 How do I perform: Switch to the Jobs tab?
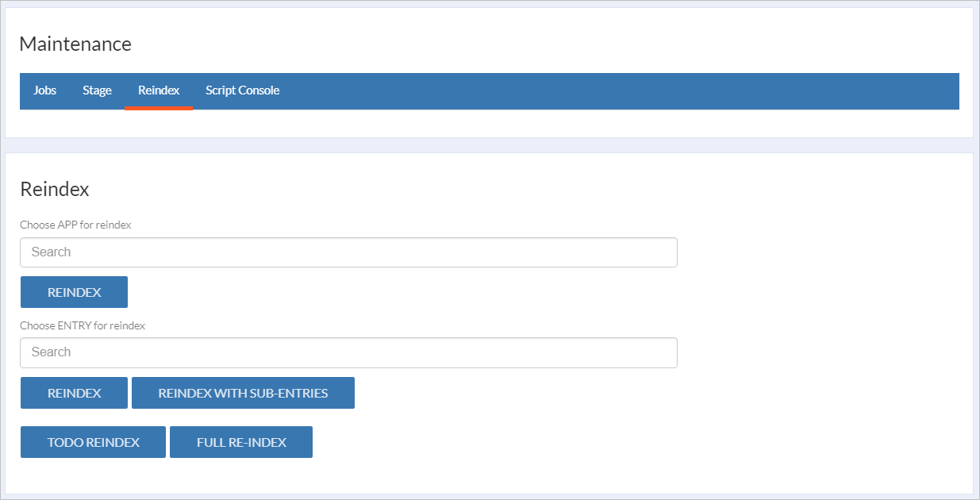click(44, 90)
